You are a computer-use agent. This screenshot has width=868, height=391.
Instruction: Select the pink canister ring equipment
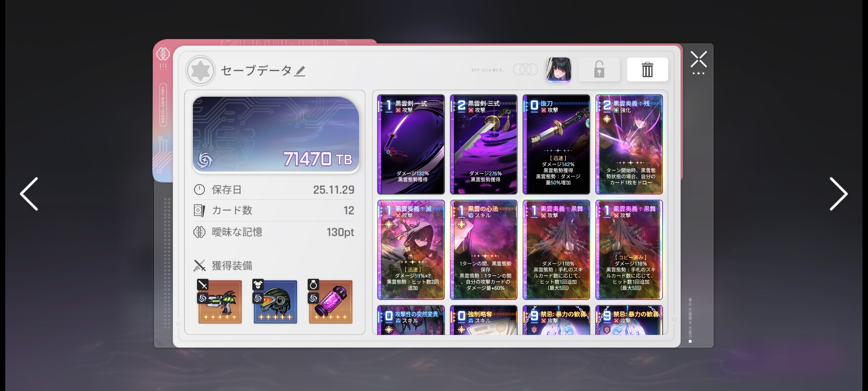tap(330, 301)
